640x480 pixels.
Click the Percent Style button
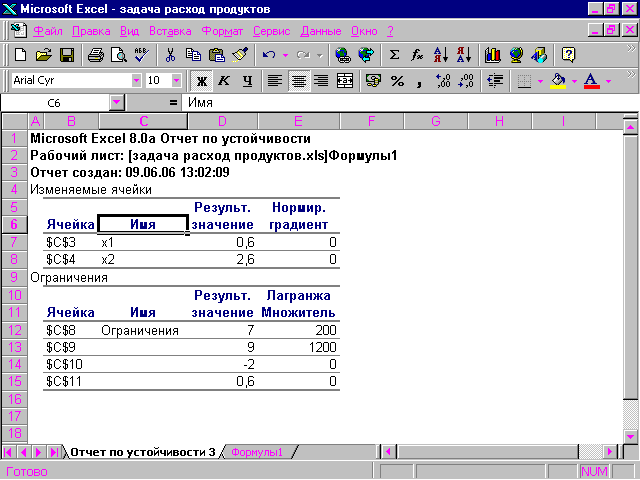coord(397,80)
